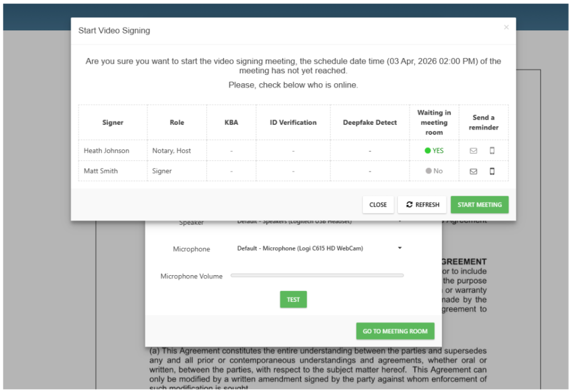Select the Matt Smith signer name
The width and height of the screenshot is (573, 392).
click(x=101, y=171)
